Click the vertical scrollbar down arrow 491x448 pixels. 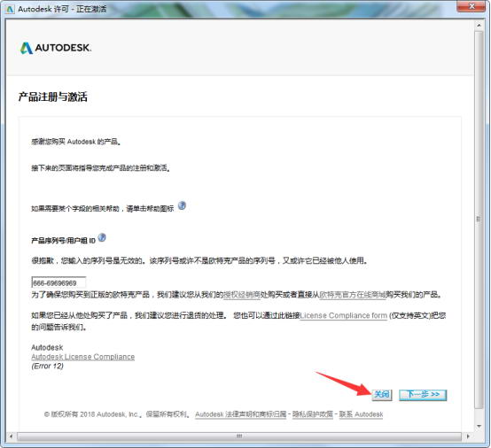[479, 426]
